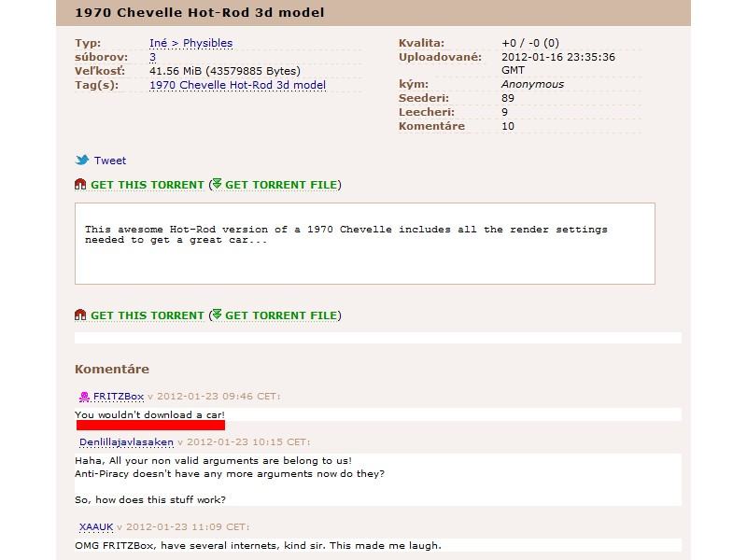Screen dimensions: 747x560
Task: Click the magnet icon above the description box
Action: coord(80,184)
